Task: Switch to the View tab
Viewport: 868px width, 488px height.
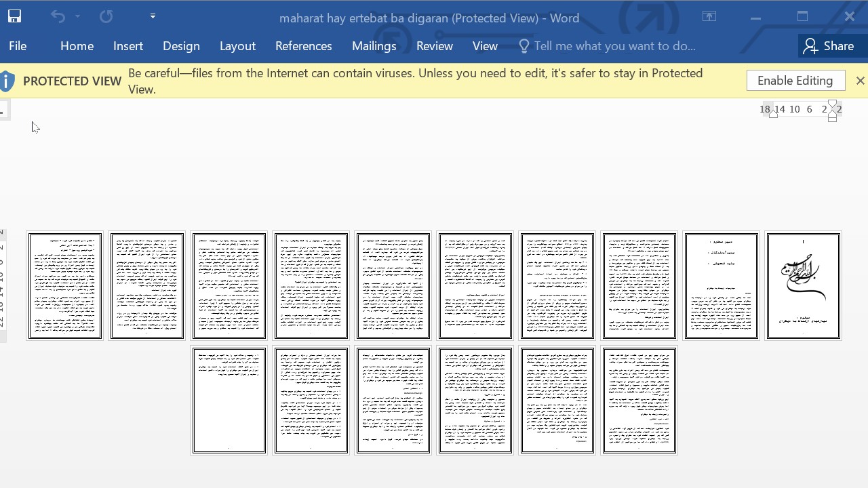Action: coord(485,46)
